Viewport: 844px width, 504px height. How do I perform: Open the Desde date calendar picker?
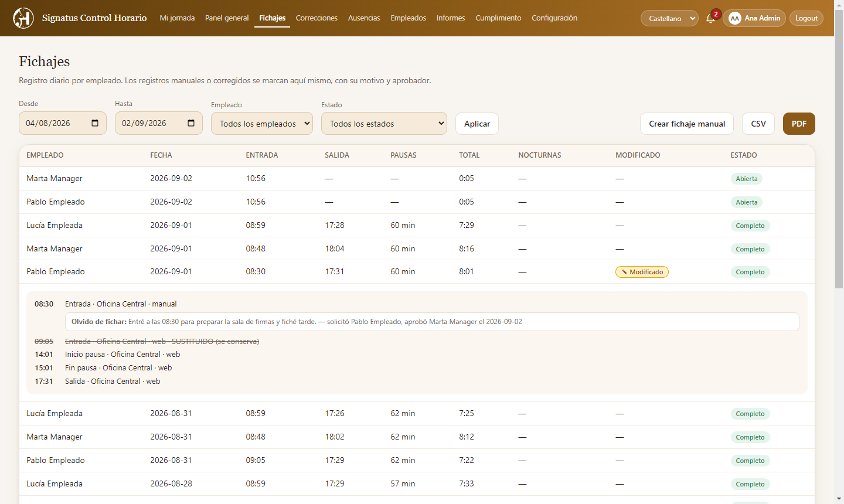coord(95,123)
